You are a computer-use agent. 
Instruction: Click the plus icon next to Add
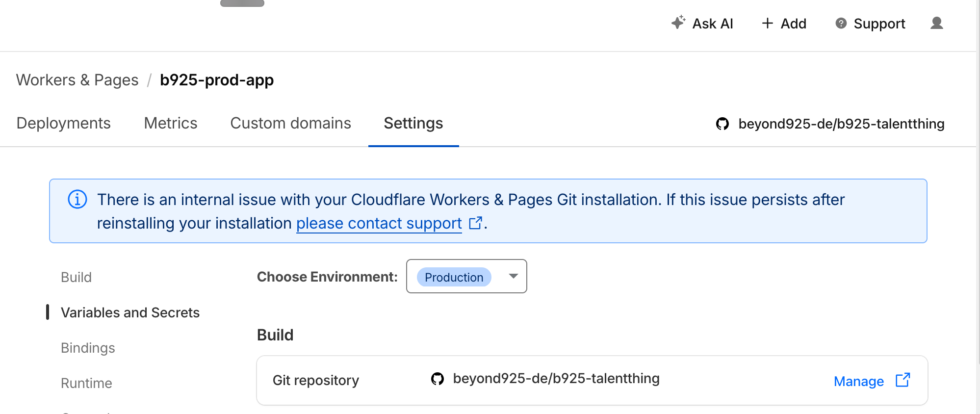[x=767, y=23]
